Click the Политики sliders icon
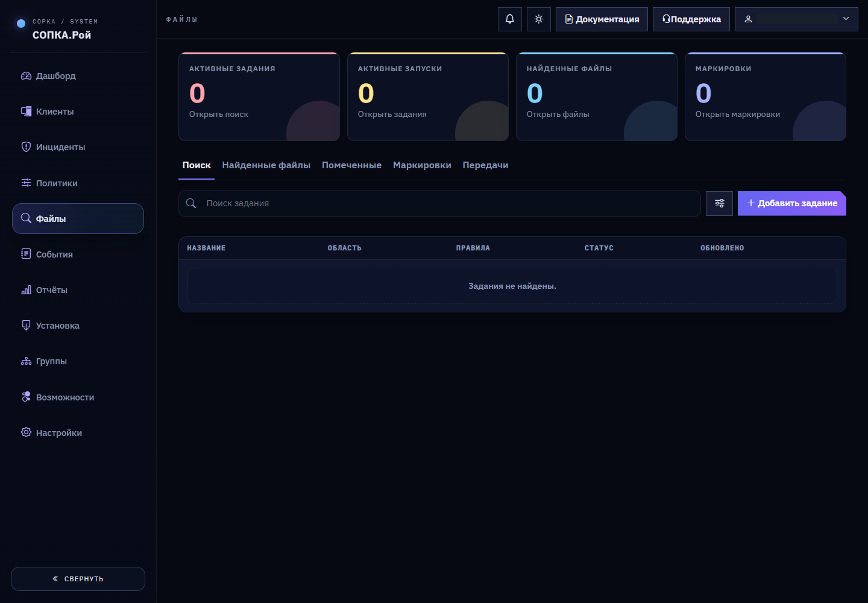This screenshot has width=868, height=603. click(26, 183)
